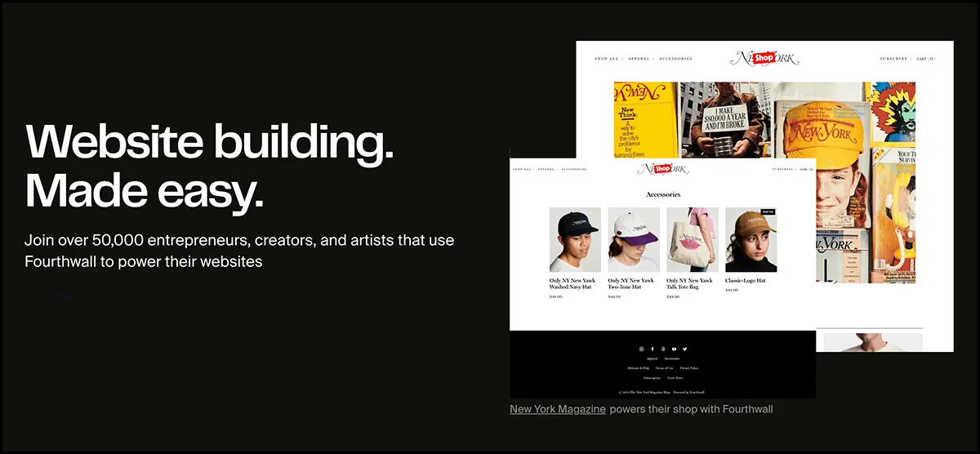Open Apparel in the back window menu

click(639, 59)
